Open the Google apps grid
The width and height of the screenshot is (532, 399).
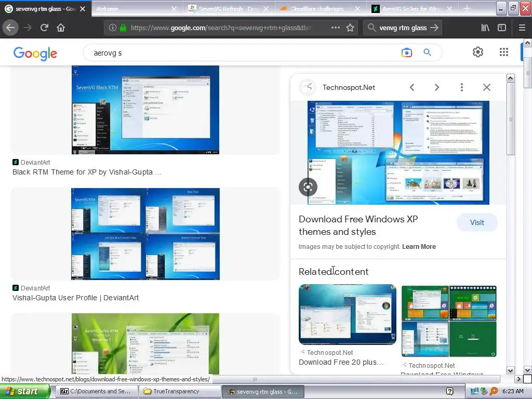(x=504, y=52)
